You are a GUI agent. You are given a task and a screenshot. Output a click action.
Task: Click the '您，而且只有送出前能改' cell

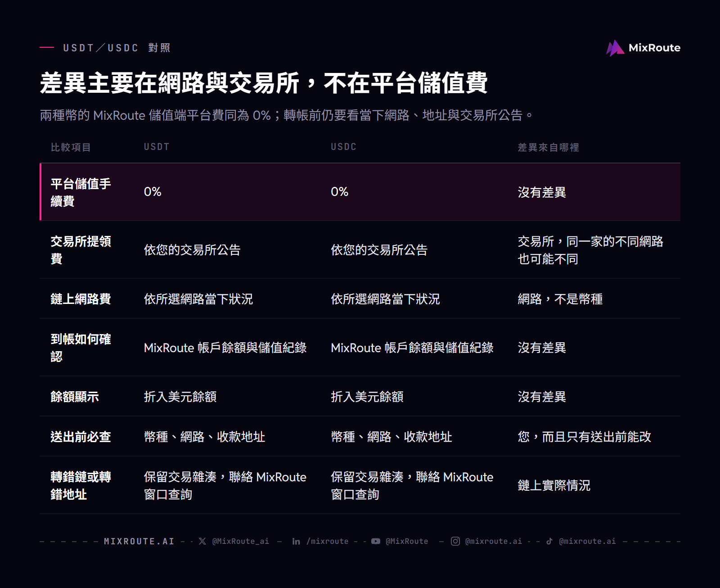click(585, 437)
